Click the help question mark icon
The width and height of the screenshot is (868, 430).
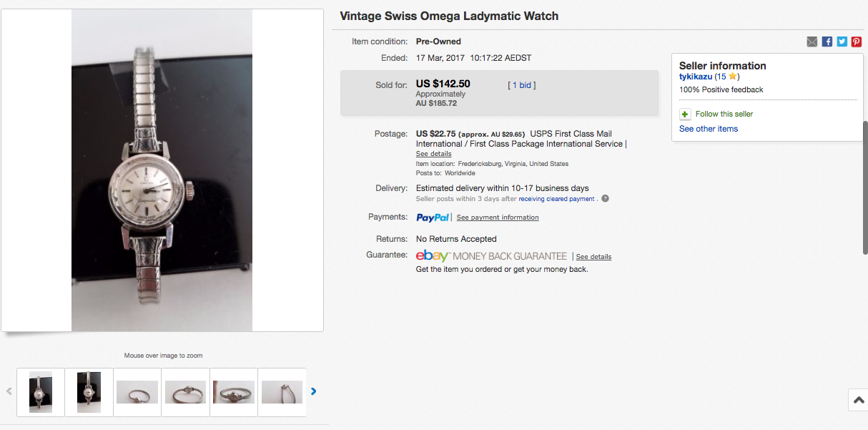point(605,199)
